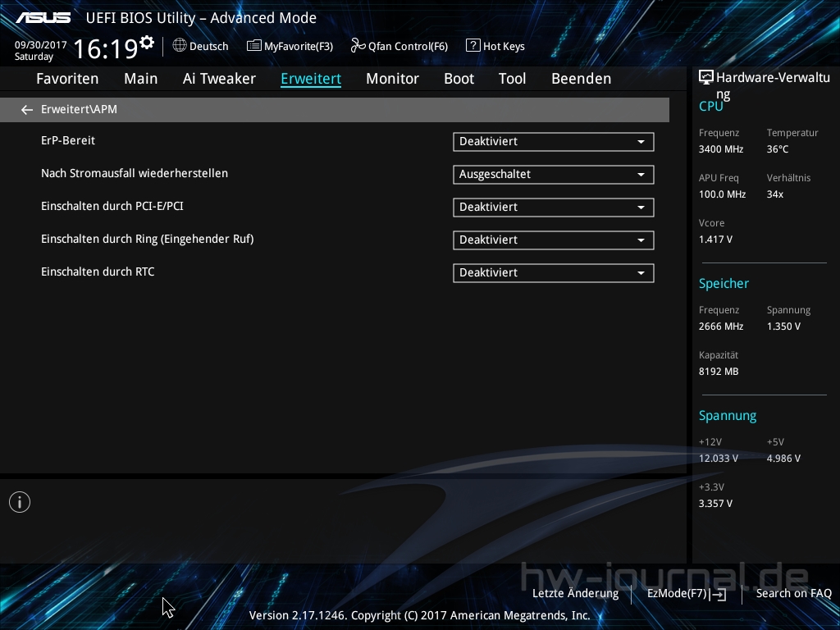Click memory Spannung 1.350 V value
The image size is (840, 630).
(783, 326)
